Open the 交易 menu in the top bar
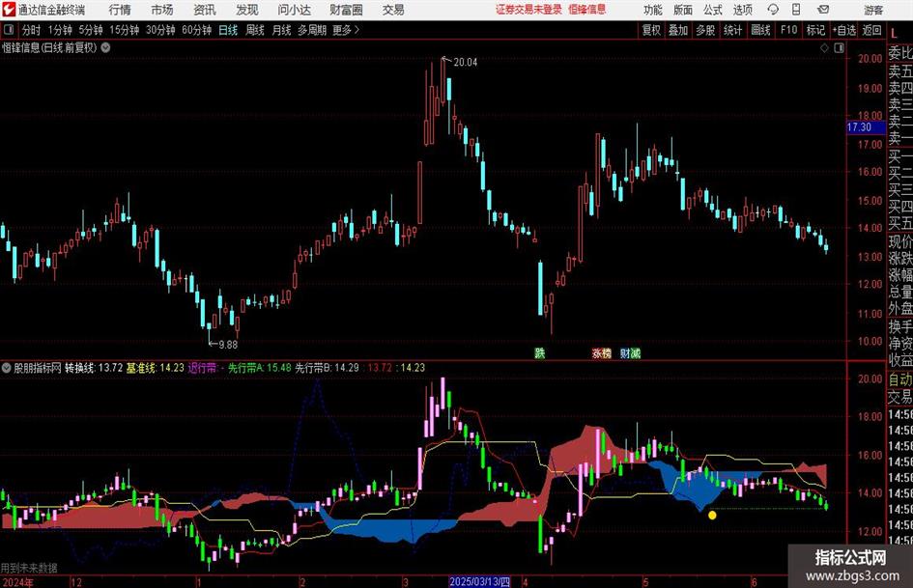The width and height of the screenshot is (913, 588). (393, 10)
